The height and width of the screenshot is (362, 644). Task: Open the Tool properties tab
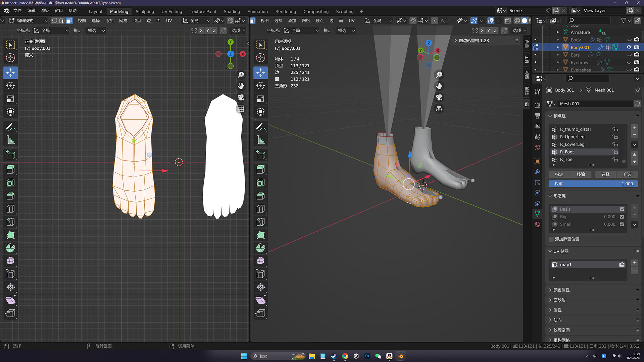tap(537, 92)
